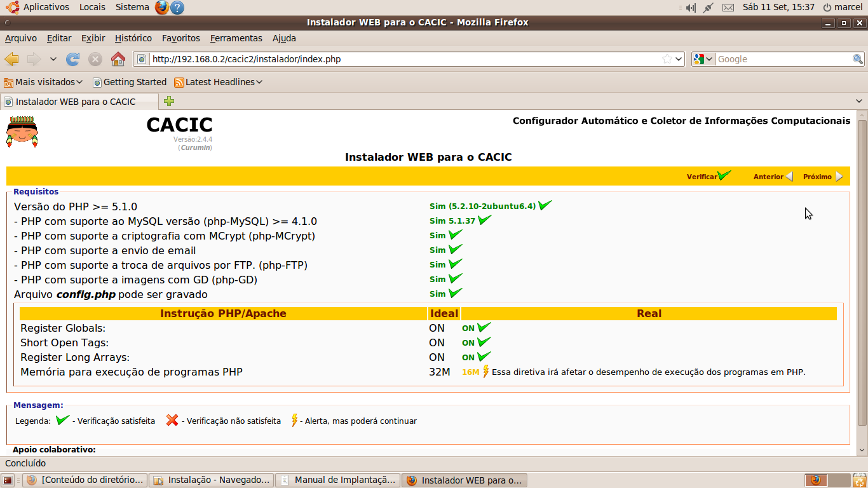
Task: Click the check mark on the Register Globals row
Action: [484, 327]
